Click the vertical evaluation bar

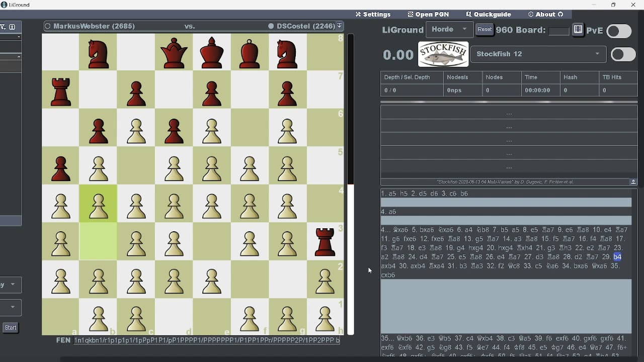[351, 184]
